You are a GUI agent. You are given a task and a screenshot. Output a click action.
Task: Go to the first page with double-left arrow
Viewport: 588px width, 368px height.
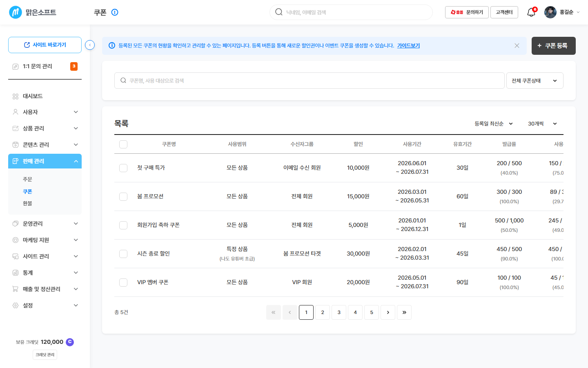(x=274, y=312)
